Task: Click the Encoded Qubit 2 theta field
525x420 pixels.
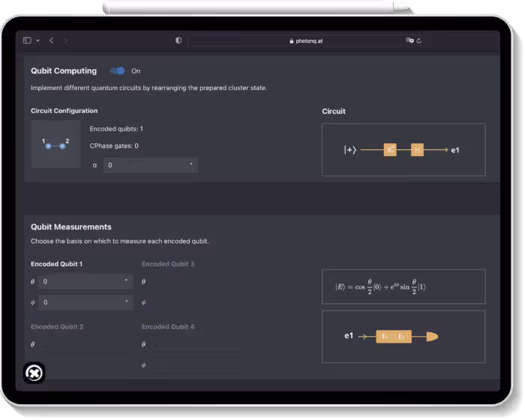Action: tap(85, 345)
